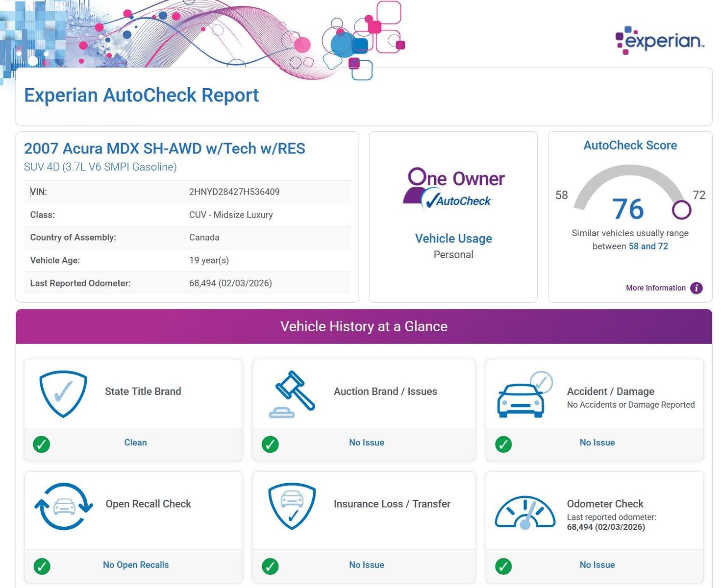Open No Issue link under Insurance Loss
This screenshot has height=588, width=722.
(366, 564)
